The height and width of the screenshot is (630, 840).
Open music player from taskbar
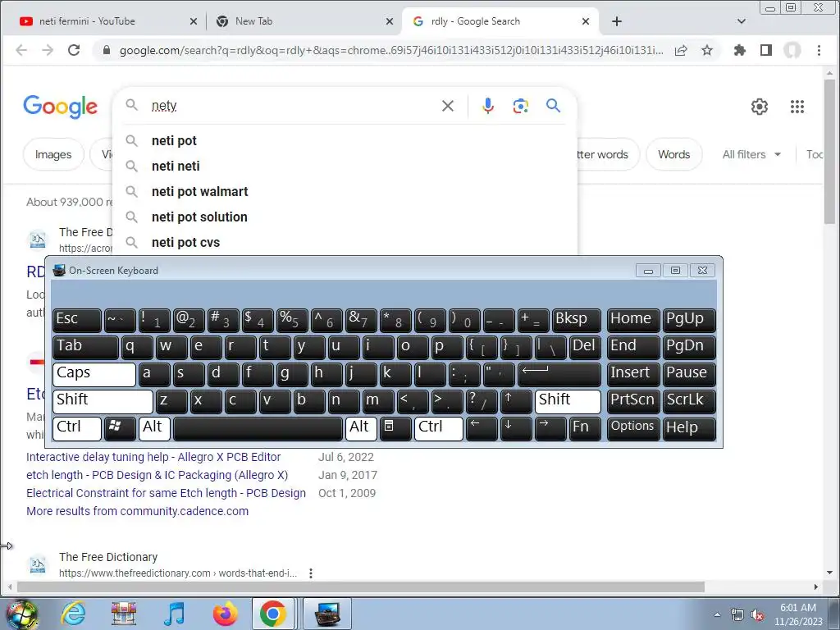pyautogui.click(x=174, y=614)
